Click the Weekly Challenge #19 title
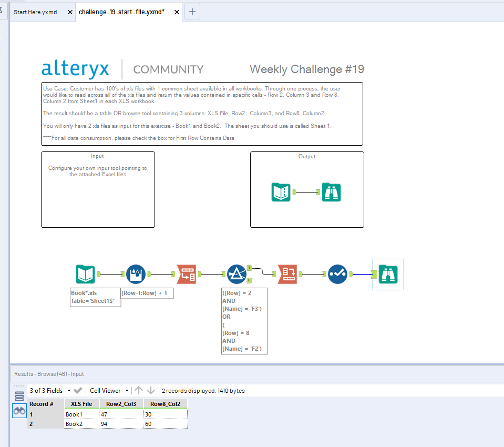504x447 pixels. pyautogui.click(x=307, y=69)
